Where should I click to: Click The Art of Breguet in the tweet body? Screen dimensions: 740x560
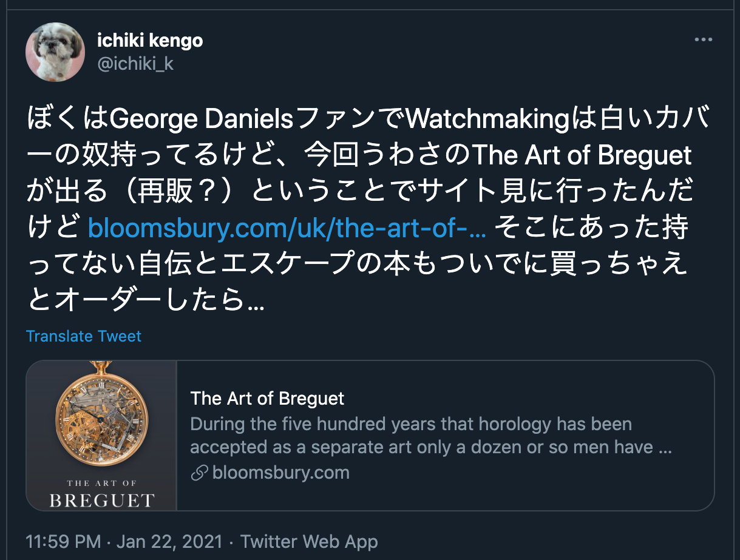click(x=581, y=156)
